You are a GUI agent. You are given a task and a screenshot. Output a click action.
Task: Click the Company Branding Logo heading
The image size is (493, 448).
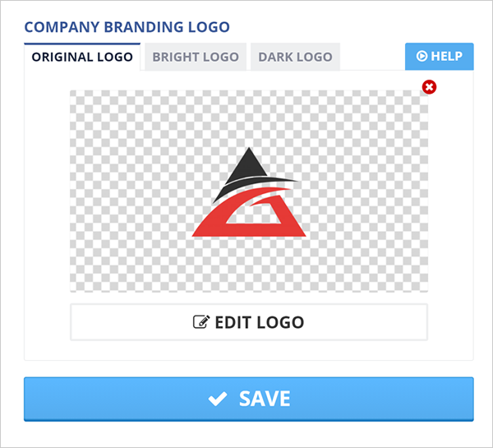pyautogui.click(x=127, y=27)
